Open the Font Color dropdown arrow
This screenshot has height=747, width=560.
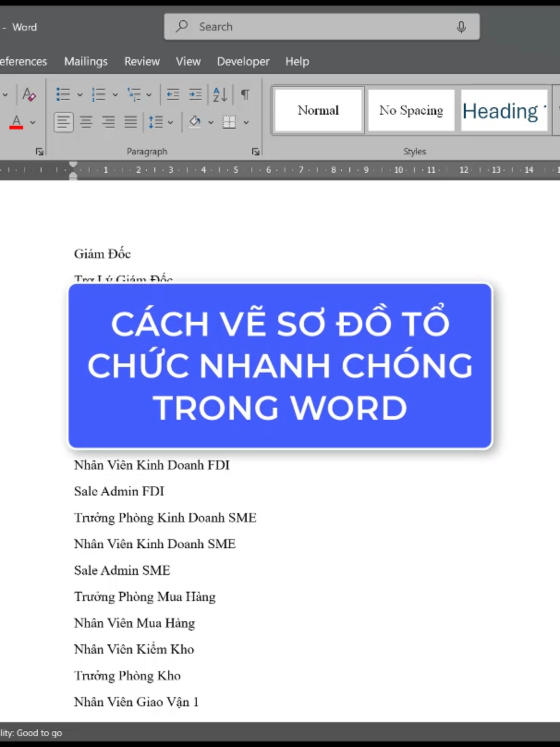click(33, 122)
